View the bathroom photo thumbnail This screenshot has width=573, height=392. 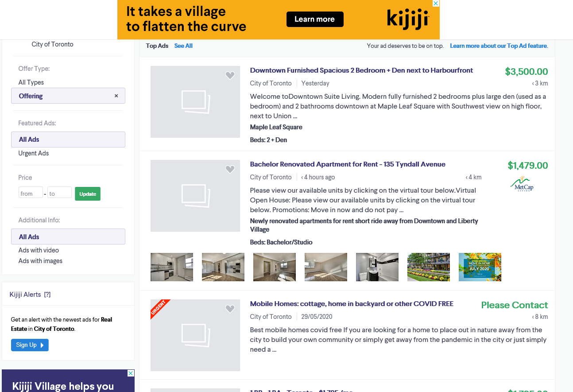(377, 267)
